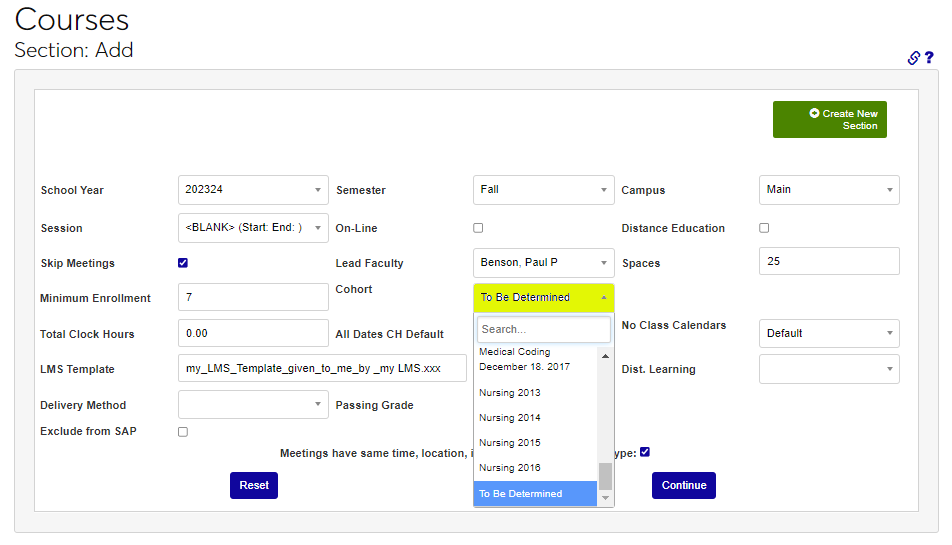952x545 pixels.
Task: Click the Create New Section button
Action: coord(829,120)
